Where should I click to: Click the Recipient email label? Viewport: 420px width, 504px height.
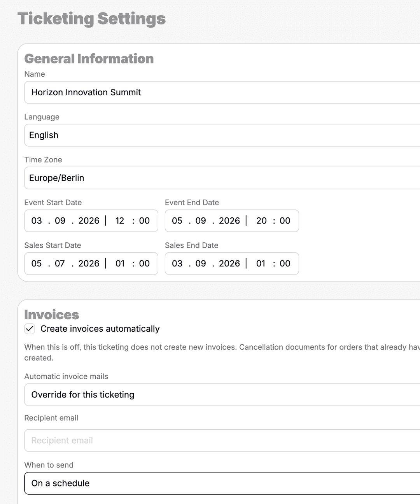(51, 418)
